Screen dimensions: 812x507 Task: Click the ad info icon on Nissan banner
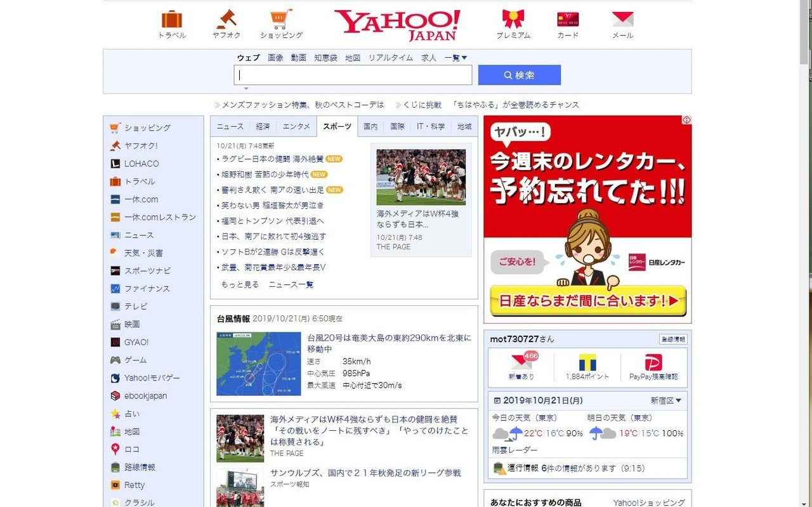pyautogui.click(x=686, y=120)
